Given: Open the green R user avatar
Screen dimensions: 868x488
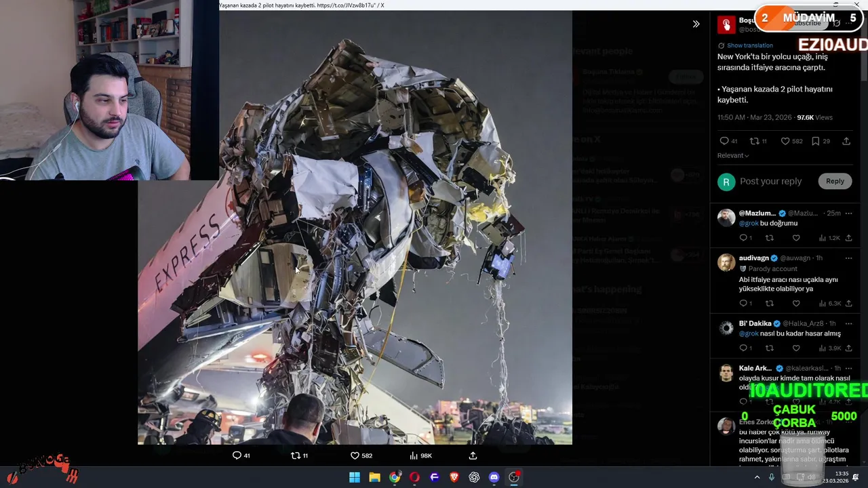Looking at the screenshot, I should (726, 182).
